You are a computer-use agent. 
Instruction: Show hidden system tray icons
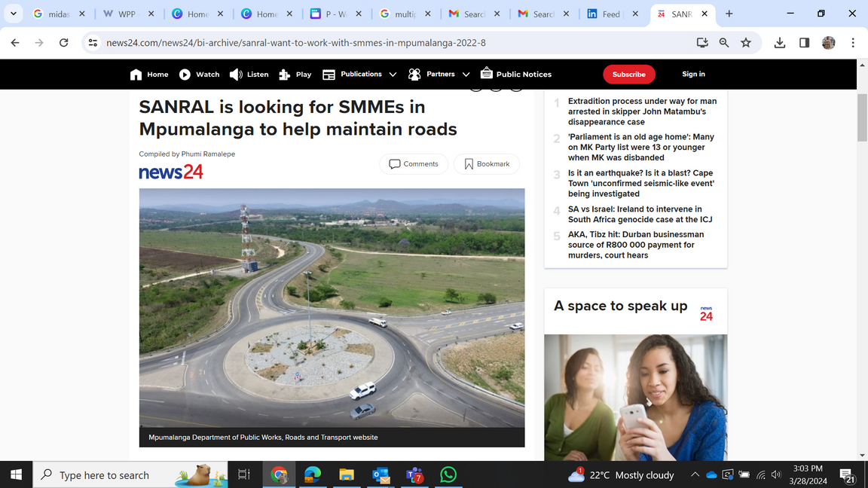pos(695,474)
